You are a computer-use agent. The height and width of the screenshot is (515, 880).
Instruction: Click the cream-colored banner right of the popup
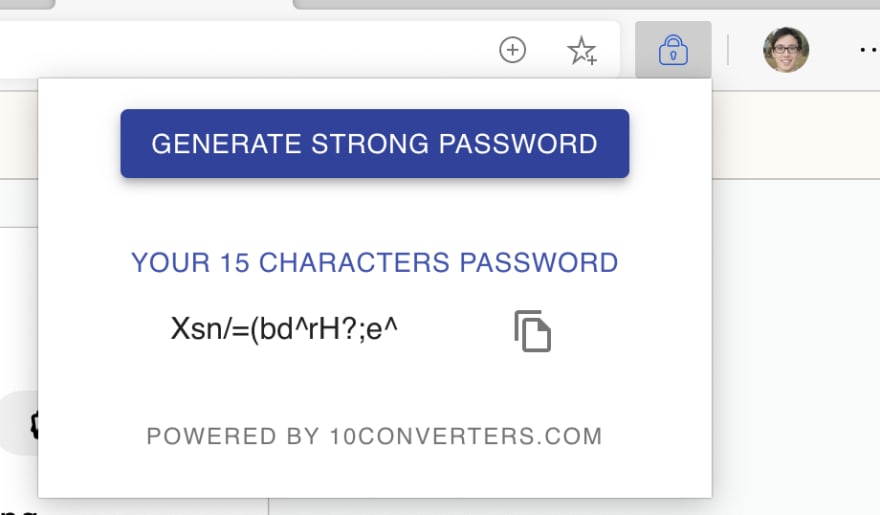(796, 135)
